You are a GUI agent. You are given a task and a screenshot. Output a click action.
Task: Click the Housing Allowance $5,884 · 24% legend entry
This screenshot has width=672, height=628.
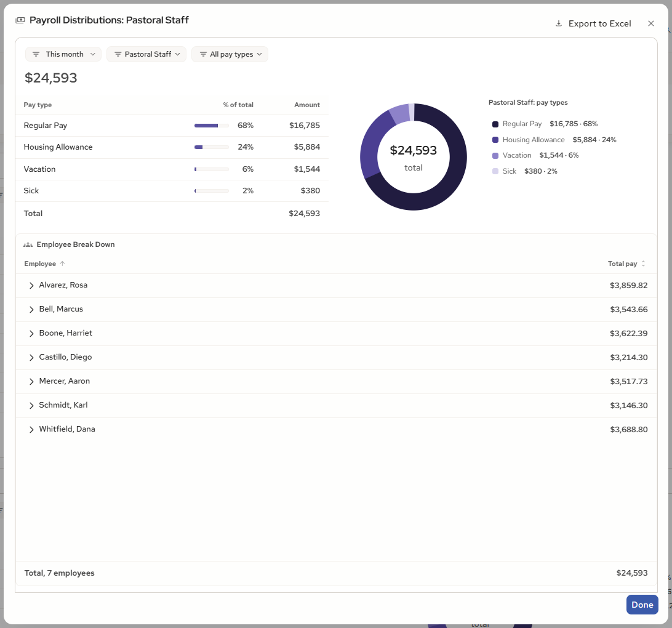(x=554, y=140)
